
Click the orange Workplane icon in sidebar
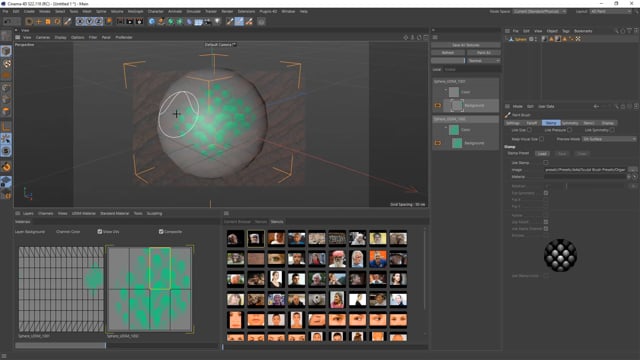(x=6, y=167)
